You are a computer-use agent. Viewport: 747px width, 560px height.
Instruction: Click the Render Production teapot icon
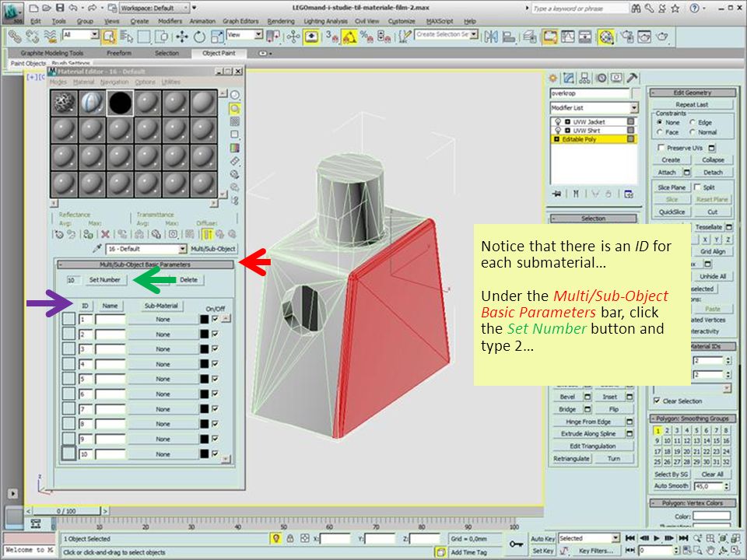coord(662,37)
